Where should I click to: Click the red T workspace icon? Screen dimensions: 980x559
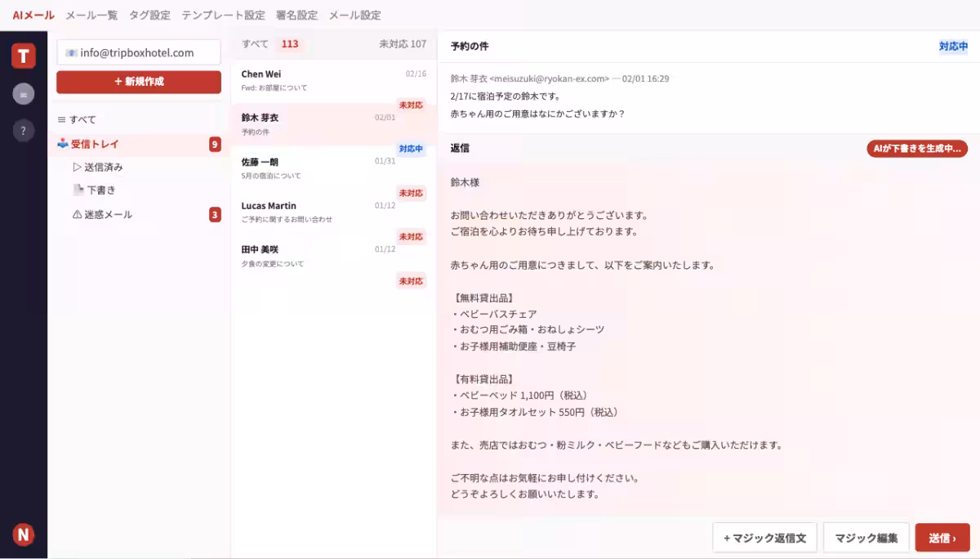[x=24, y=56]
